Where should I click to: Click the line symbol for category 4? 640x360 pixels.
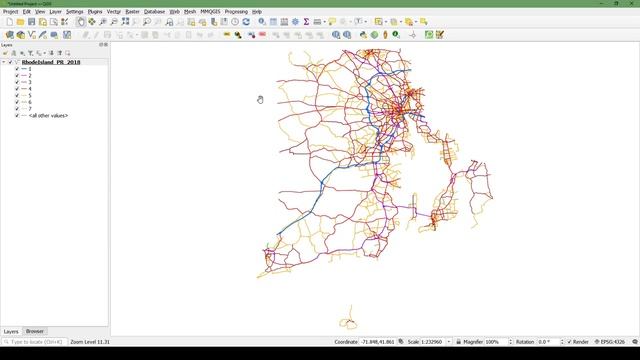point(24,89)
